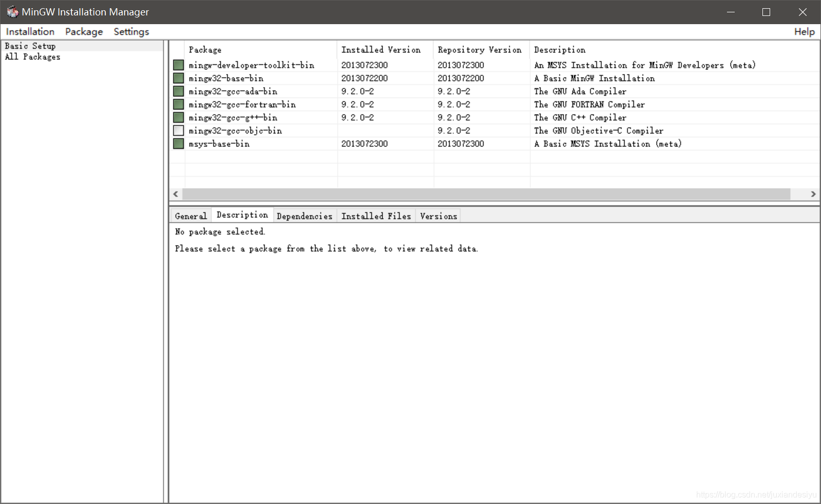821x504 pixels.
Task: Click 'A Basic MinGW Installation' description
Action: point(594,78)
